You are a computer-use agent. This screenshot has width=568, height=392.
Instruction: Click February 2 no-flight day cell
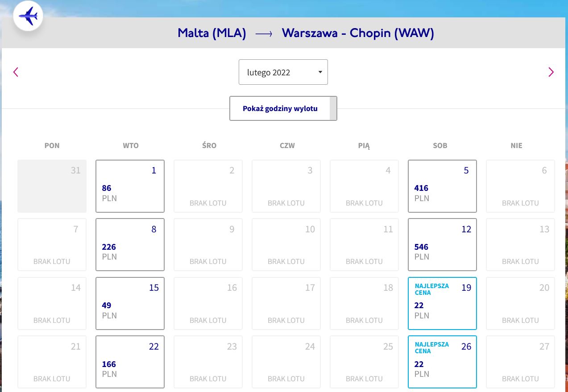point(208,186)
